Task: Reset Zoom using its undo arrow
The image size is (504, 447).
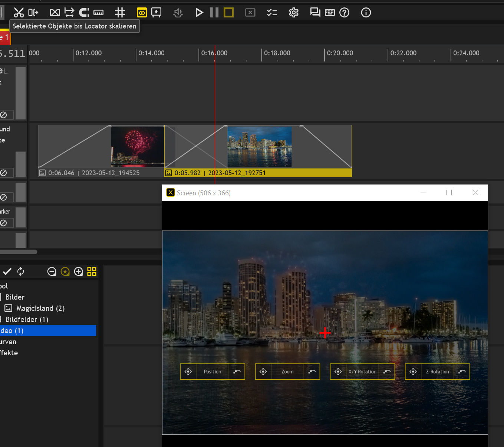Action: tap(312, 372)
